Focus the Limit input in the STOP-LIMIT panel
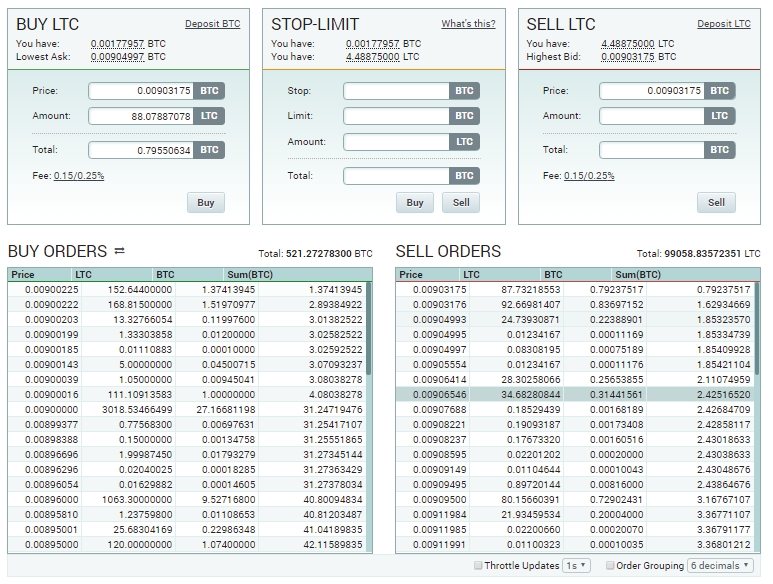This screenshot has width=773, height=584. click(396, 116)
